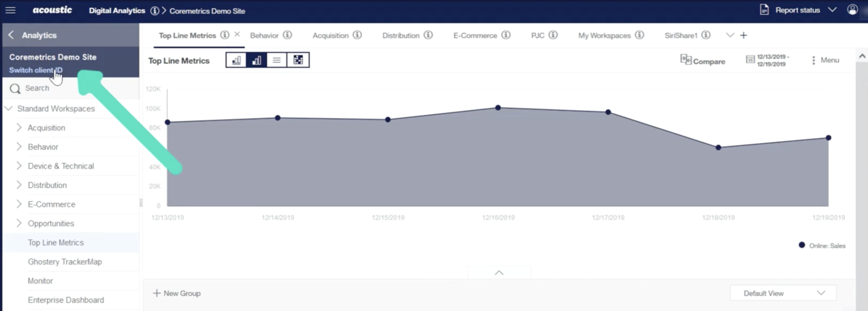Select the grid tile view icon
The image size is (868, 311).
click(298, 60)
